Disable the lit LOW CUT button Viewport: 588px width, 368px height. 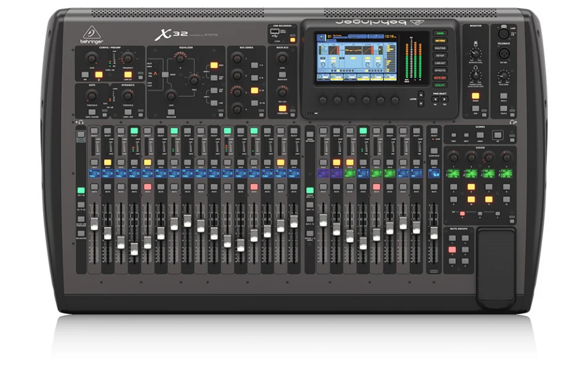pyautogui.click(x=128, y=75)
